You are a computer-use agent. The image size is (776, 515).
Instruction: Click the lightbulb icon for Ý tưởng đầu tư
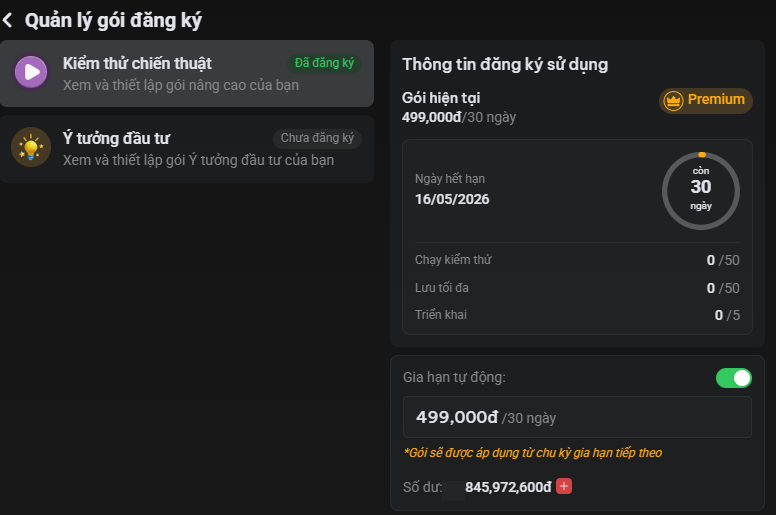[x=31, y=148]
